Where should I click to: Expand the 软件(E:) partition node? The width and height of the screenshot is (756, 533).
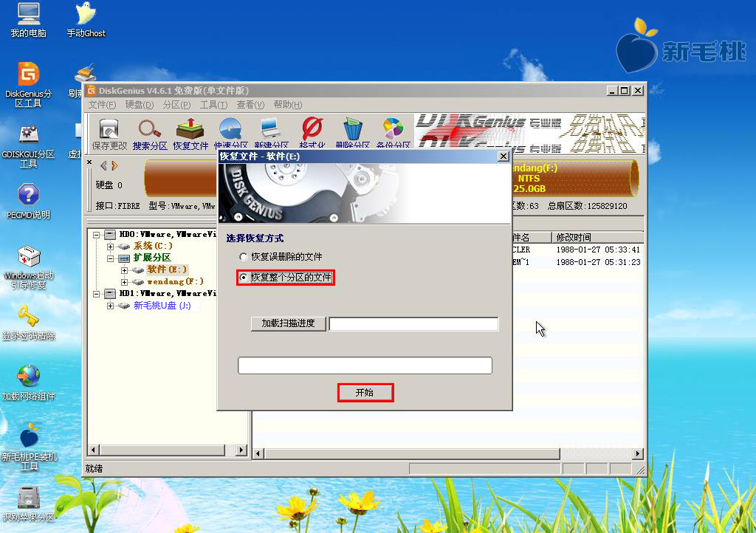pos(124,270)
